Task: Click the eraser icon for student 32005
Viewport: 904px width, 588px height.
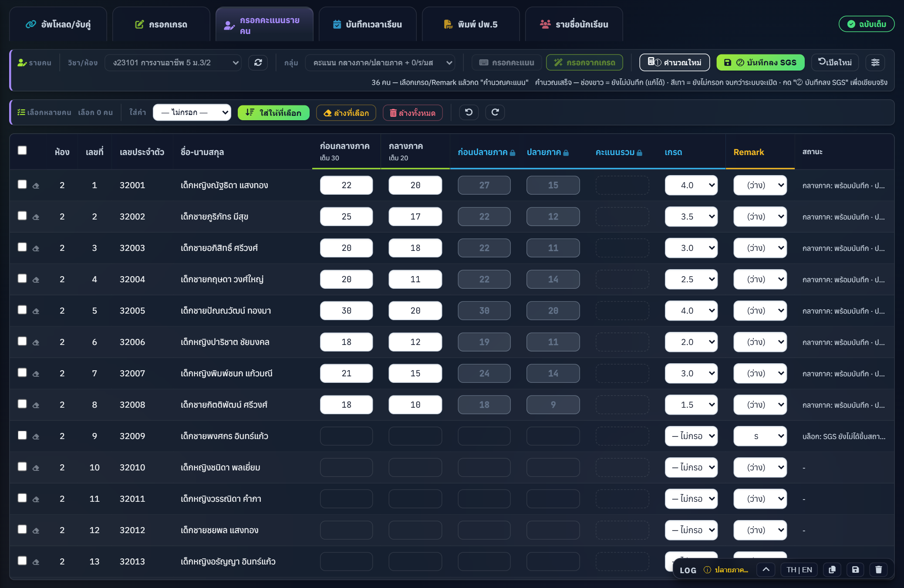Action: 36,311
